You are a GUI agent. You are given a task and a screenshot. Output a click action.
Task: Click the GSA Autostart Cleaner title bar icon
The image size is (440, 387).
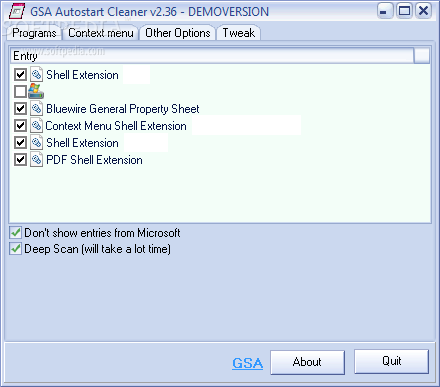17,11
